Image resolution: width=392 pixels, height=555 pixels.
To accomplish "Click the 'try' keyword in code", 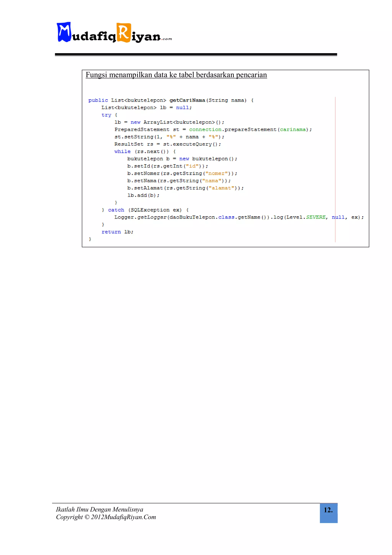I will tap(106, 115).
